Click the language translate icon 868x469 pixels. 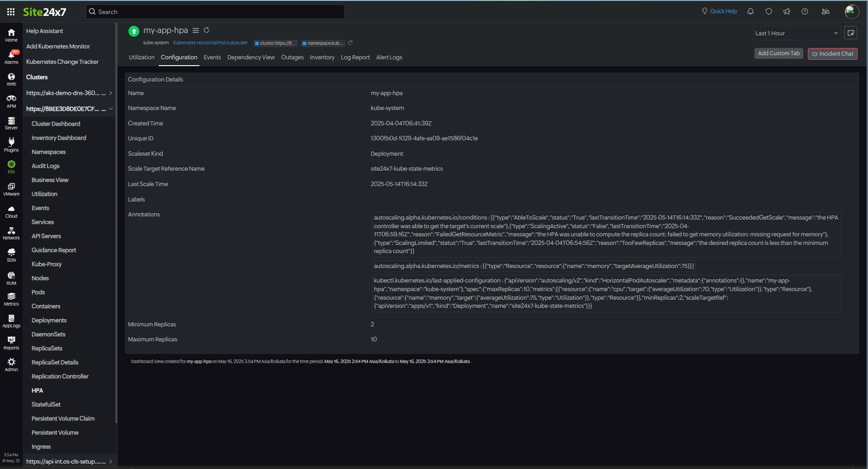(825, 11)
